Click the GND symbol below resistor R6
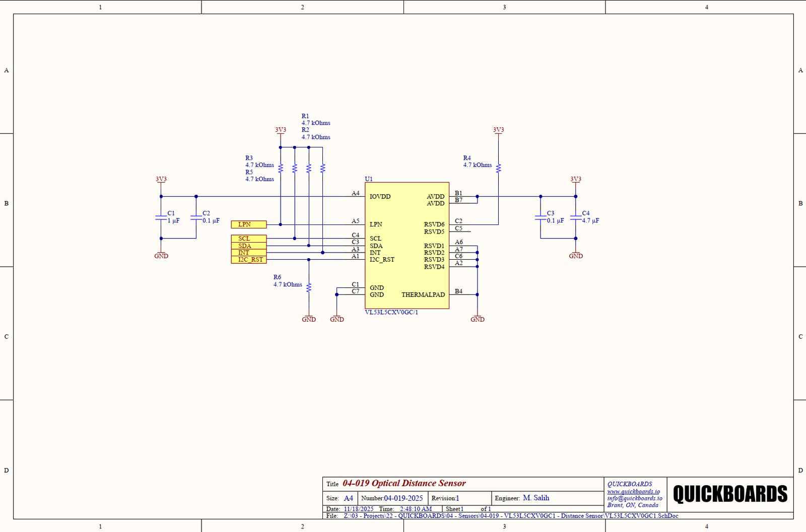Image resolution: width=806 pixels, height=532 pixels. click(x=309, y=319)
